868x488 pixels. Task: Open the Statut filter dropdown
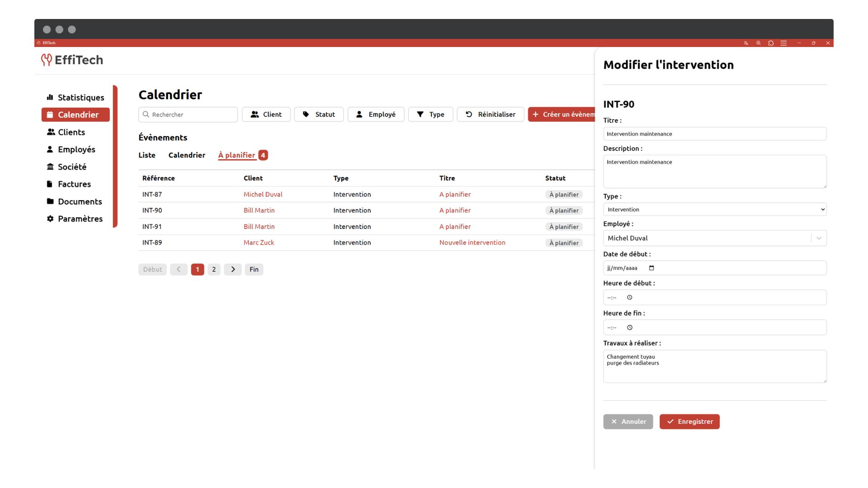tap(319, 114)
